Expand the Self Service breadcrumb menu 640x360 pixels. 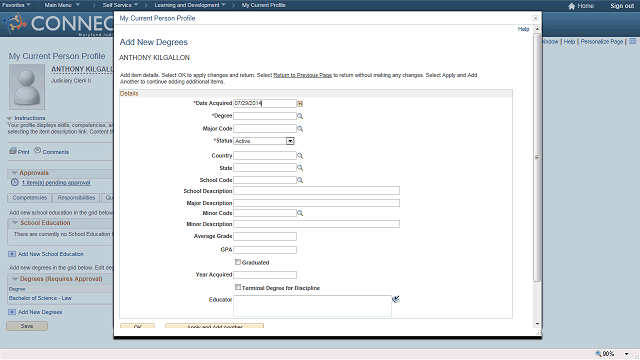pyautogui.click(x=120, y=5)
